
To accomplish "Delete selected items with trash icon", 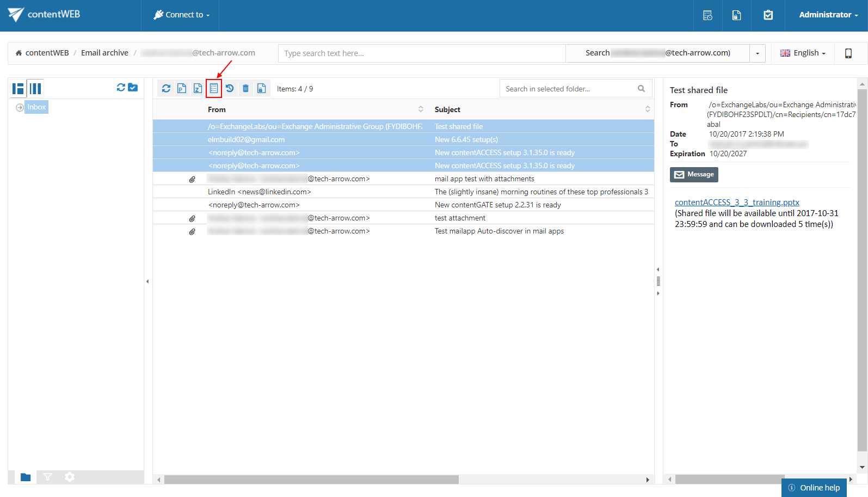I will point(245,88).
